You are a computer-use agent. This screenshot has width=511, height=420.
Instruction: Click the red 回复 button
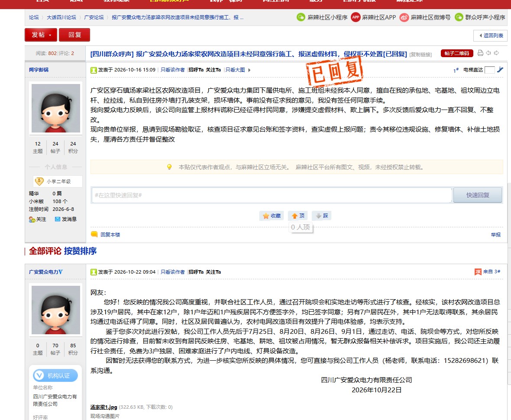pyautogui.click(x=74, y=35)
